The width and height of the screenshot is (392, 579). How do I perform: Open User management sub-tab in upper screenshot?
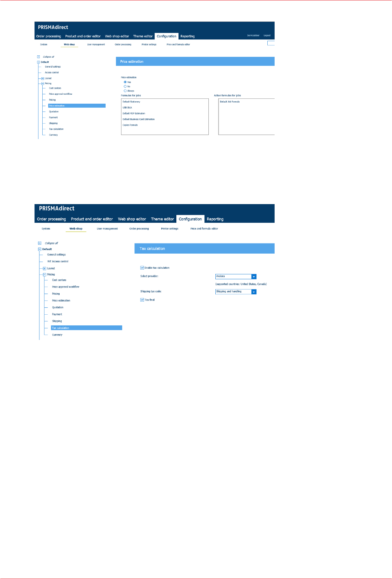[x=96, y=44]
